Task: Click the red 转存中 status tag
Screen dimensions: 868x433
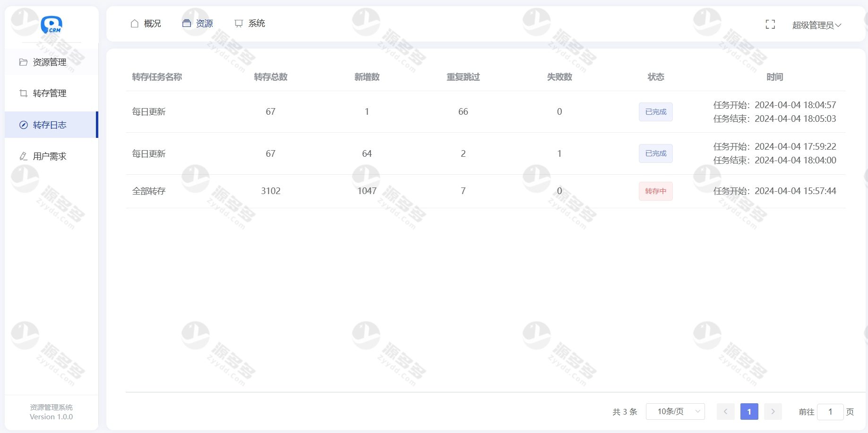Action: coord(655,191)
